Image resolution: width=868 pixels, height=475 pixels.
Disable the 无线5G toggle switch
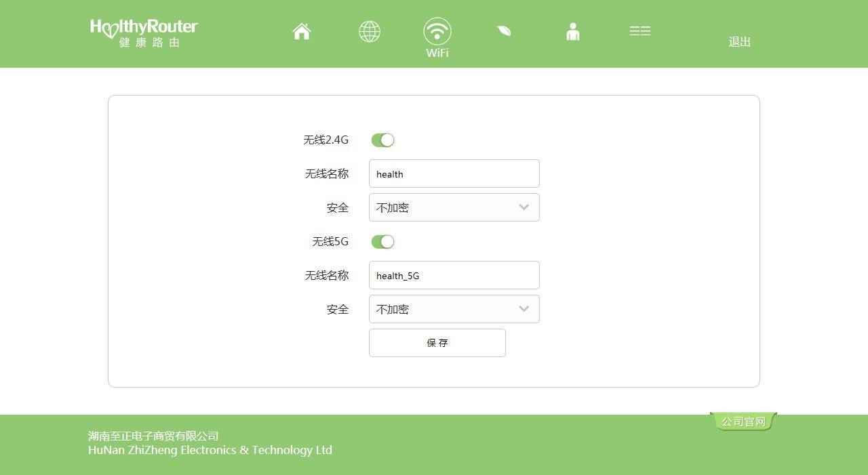[382, 242]
